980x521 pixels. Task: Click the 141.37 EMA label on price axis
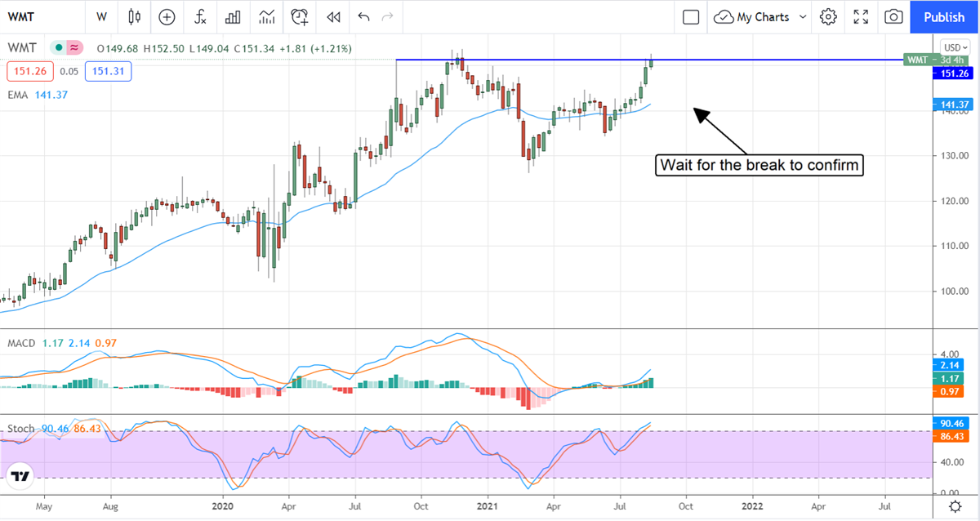[x=955, y=105]
